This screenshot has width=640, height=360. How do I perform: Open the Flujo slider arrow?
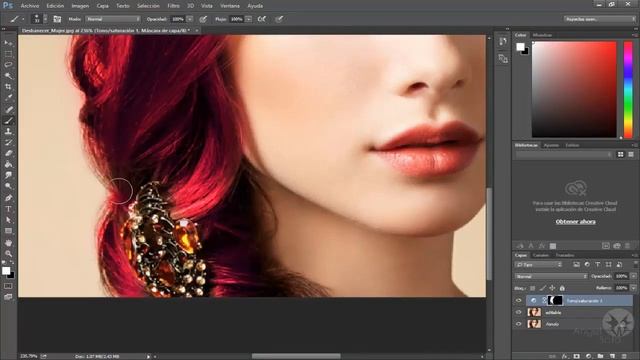[248, 19]
